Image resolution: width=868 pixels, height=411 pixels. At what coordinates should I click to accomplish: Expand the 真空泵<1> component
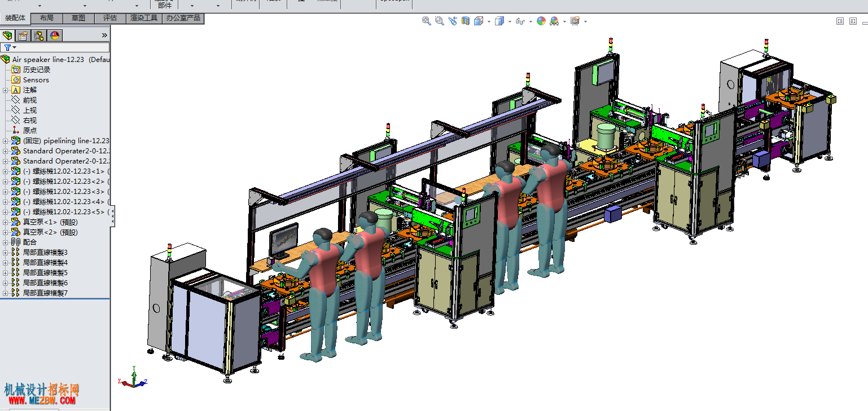click(x=6, y=222)
